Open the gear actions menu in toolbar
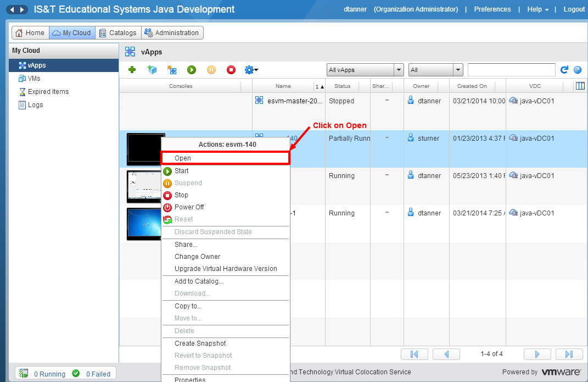 [251, 70]
